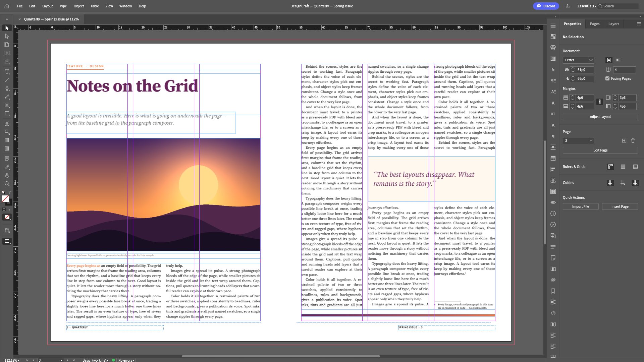
Task: Select the Direct Selection tool
Action: [7, 36]
